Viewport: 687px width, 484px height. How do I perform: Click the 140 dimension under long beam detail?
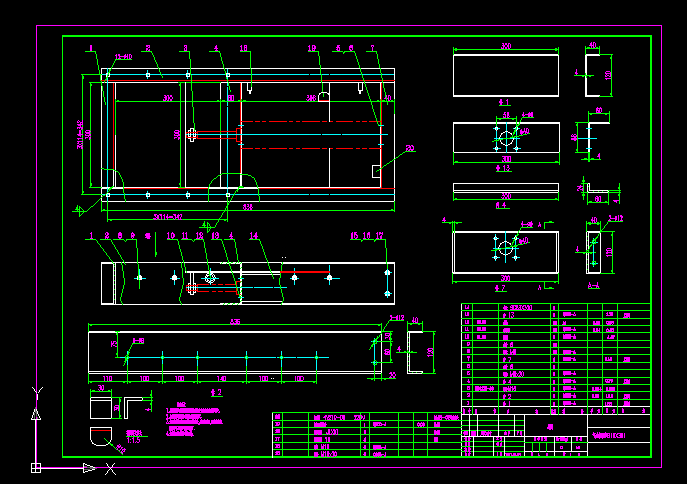(x=221, y=379)
